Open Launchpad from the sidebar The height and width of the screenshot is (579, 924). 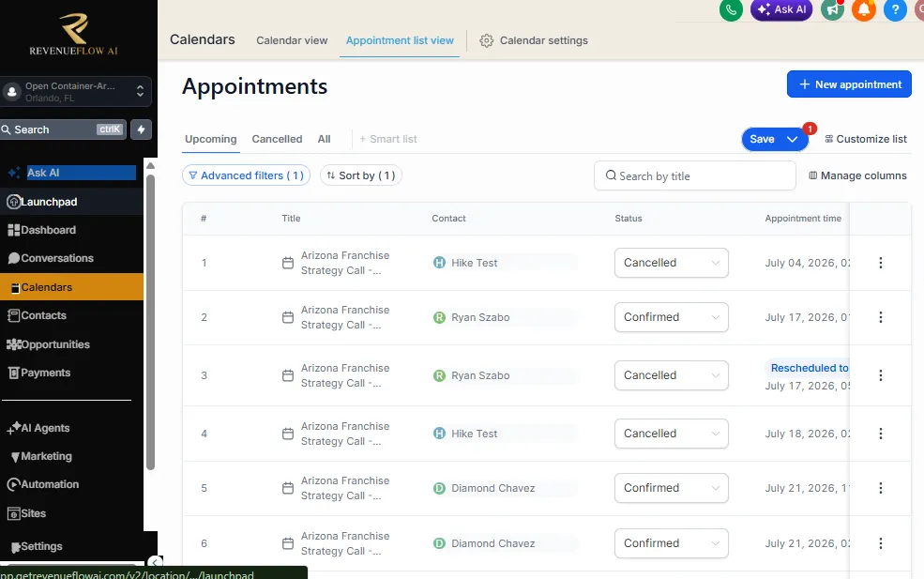71,202
